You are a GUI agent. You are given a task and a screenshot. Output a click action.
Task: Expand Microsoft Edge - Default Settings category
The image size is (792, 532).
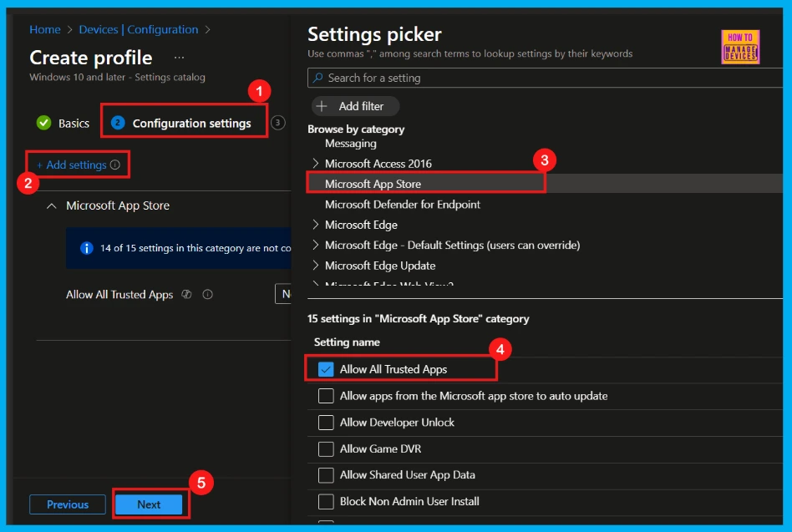316,245
